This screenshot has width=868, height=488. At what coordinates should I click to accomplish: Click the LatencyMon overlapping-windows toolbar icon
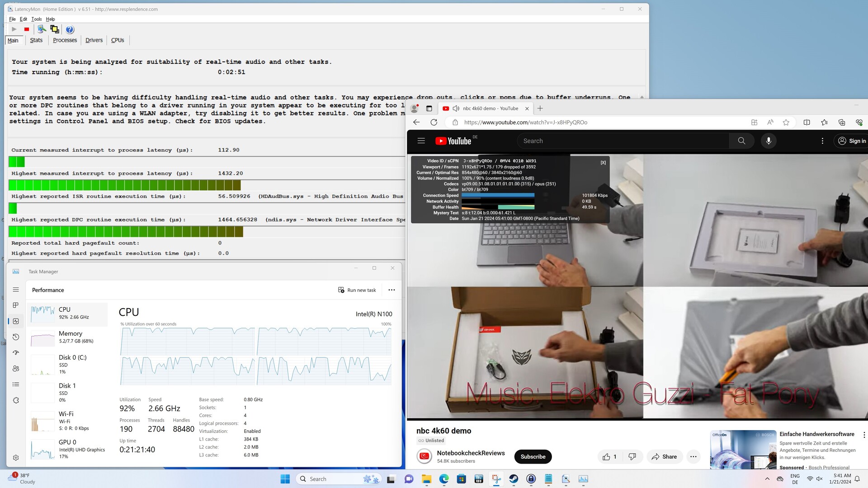(55, 29)
